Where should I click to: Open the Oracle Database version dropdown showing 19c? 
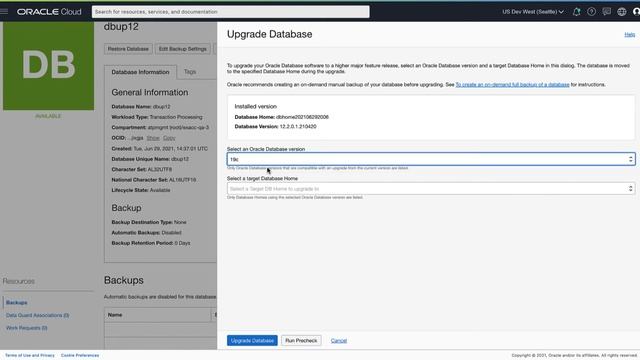pyautogui.click(x=431, y=159)
